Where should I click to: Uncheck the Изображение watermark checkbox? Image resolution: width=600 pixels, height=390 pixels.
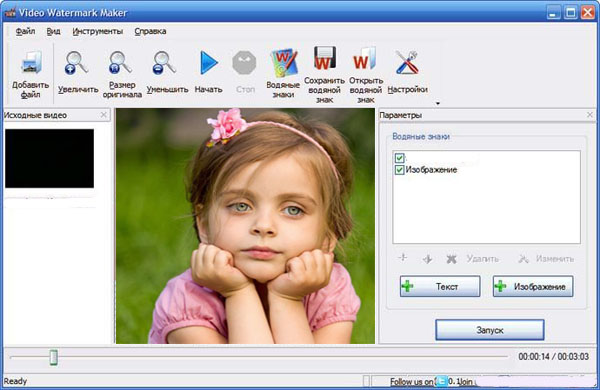coord(399,170)
